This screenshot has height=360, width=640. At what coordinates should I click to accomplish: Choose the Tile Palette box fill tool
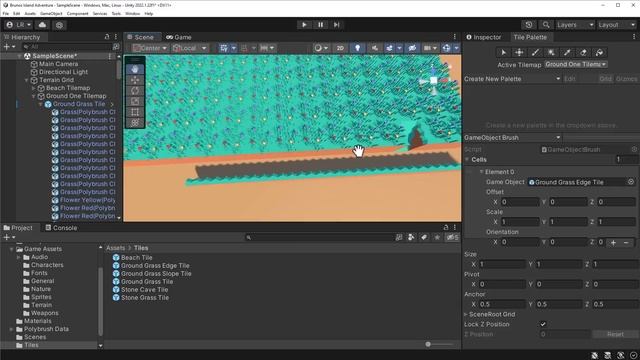click(x=551, y=52)
